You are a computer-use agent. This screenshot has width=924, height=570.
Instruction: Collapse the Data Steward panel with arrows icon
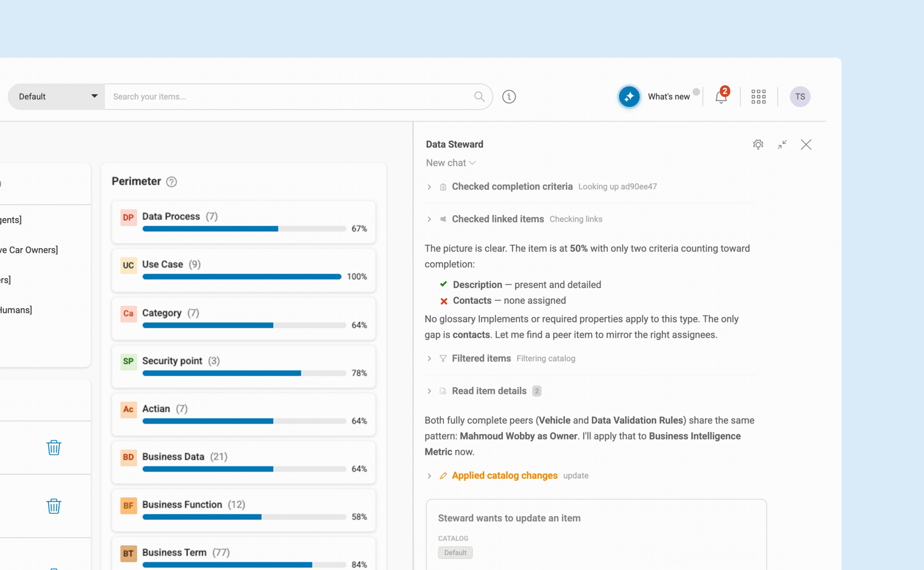pyautogui.click(x=782, y=144)
